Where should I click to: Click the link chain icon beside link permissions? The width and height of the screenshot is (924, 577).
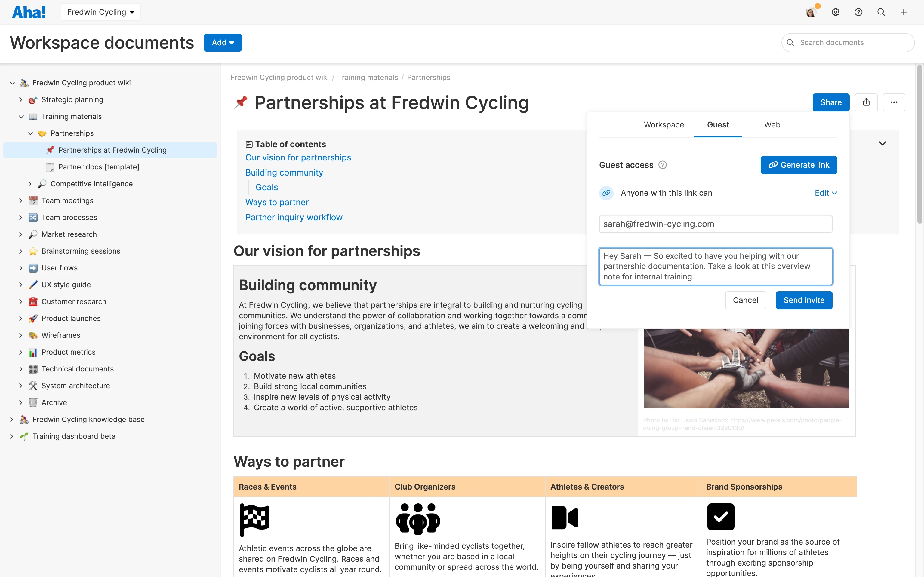[x=607, y=193]
